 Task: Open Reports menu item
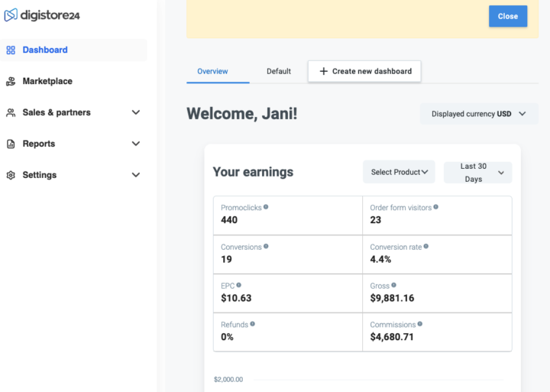[x=73, y=144]
